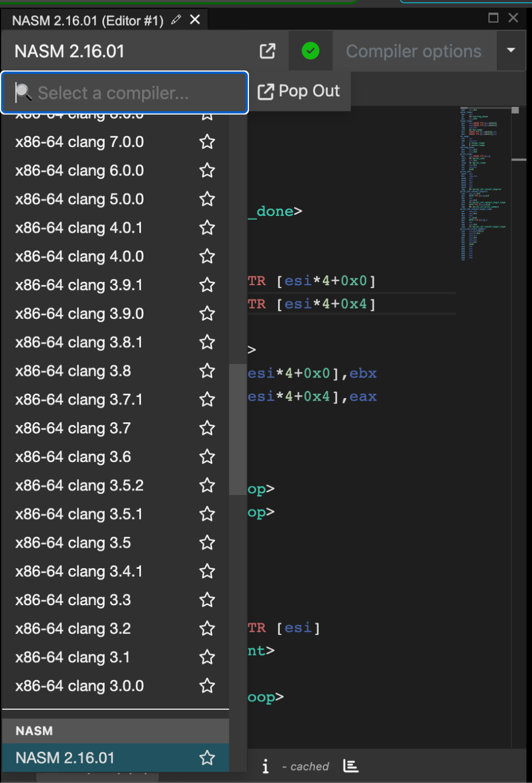Click star icon beside x86-64 clang 3.4.1
This screenshot has width=532, height=783.
tap(207, 572)
